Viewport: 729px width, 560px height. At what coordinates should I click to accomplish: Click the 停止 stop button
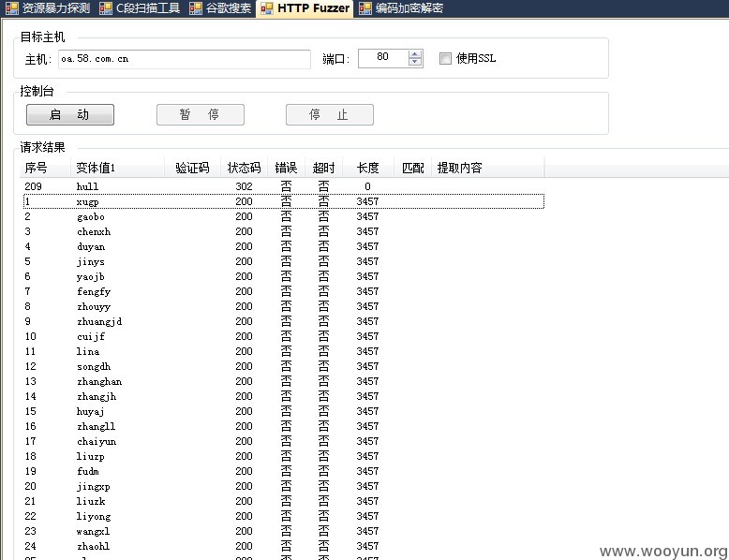329,115
